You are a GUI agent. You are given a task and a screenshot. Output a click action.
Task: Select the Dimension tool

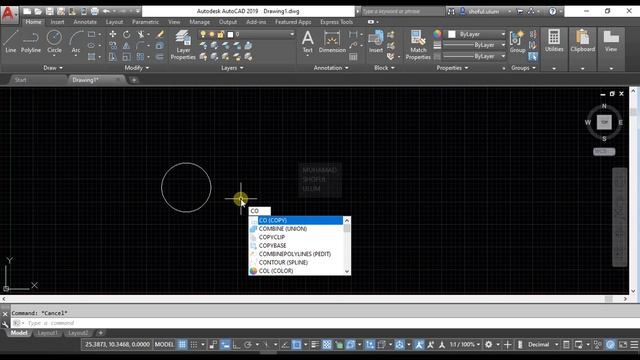pos(332,42)
